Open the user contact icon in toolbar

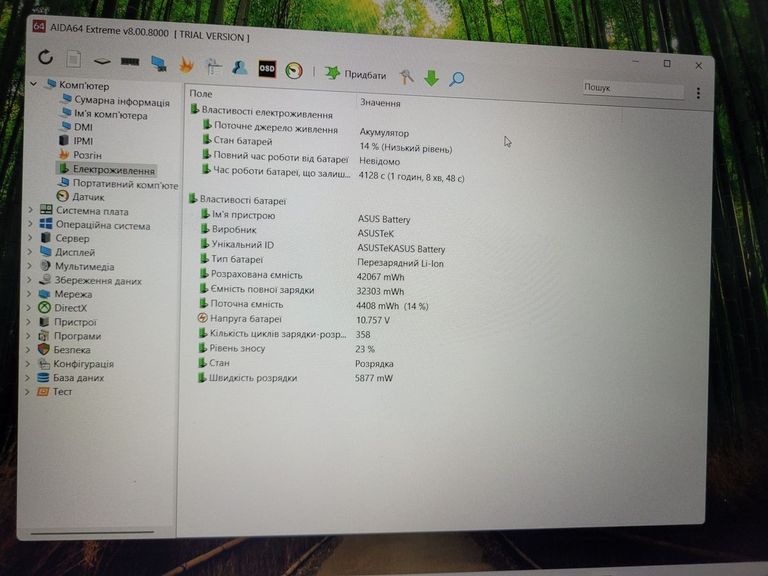(x=240, y=68)
